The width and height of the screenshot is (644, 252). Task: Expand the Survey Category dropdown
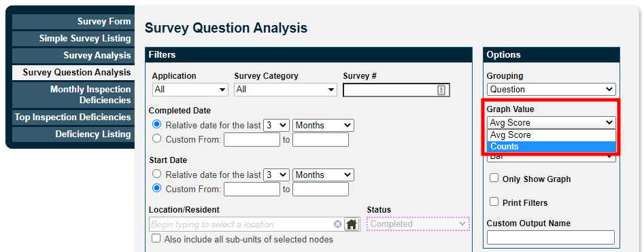tap(286, 90)
